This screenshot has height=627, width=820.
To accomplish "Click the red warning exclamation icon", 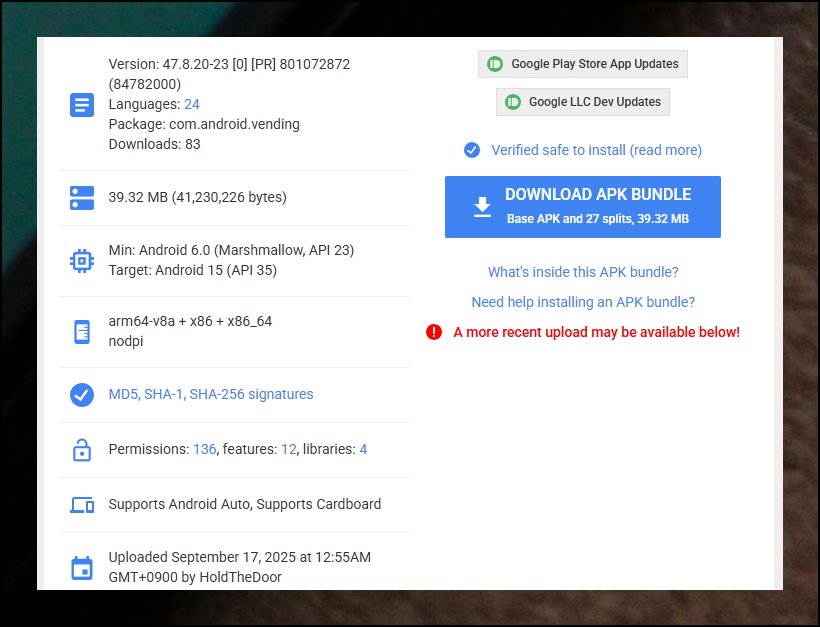I will pos(434,332).
